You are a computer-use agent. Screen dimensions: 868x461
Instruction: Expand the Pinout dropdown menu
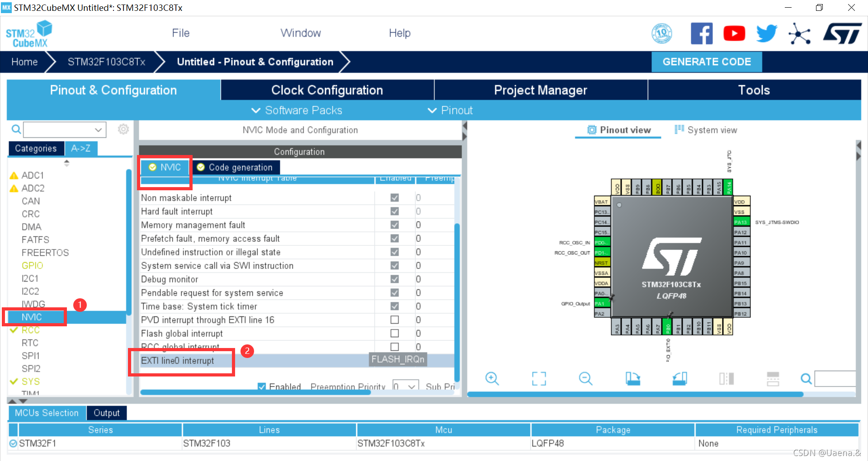pyautogui.click(x=450, y=110)
